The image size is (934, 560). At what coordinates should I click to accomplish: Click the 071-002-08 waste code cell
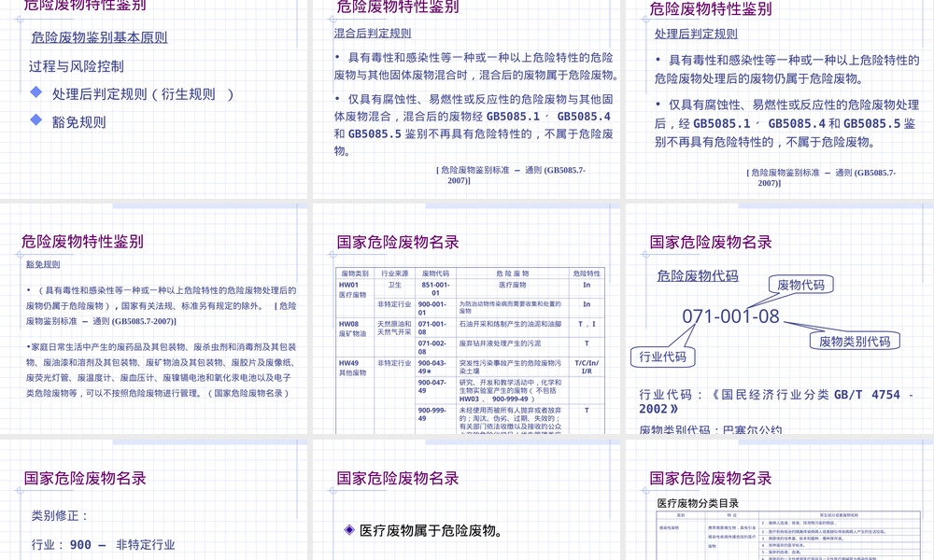click(x=435, y=347)
